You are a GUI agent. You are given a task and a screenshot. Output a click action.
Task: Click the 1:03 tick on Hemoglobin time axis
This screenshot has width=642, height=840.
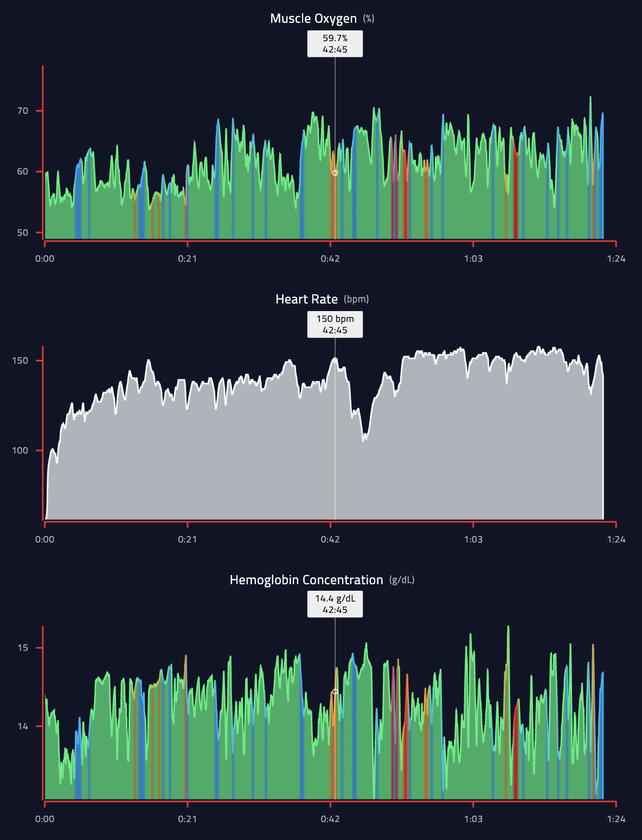pos(473,819)
